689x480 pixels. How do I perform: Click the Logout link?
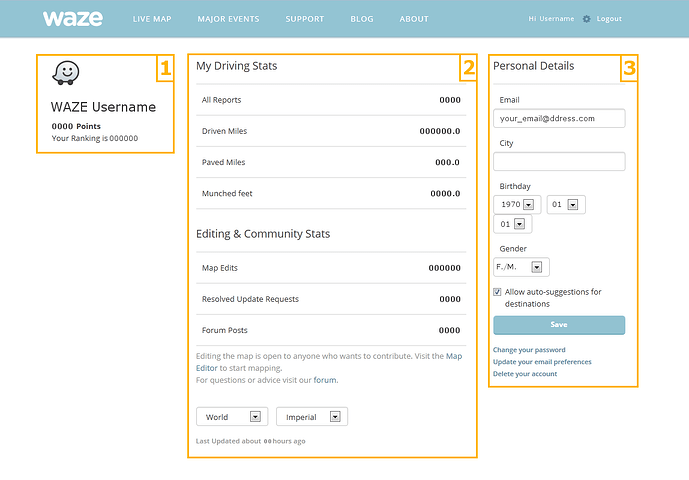pyautogui.click(x=609, y=19)
